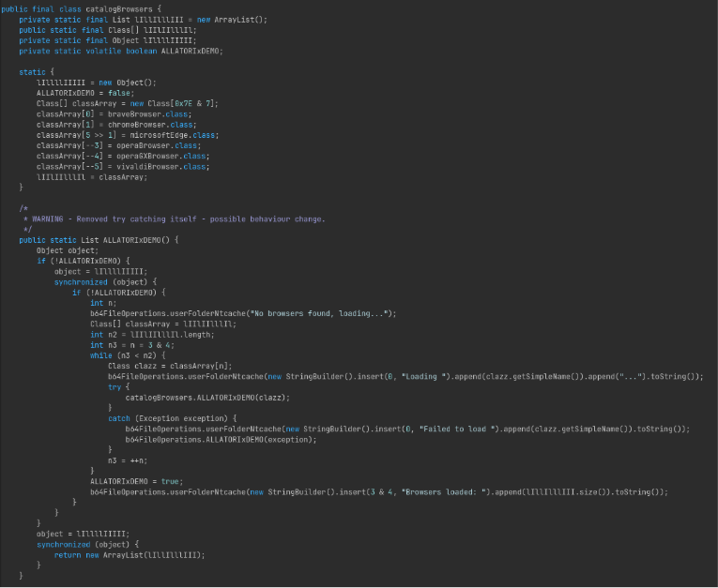The height and width of the screenshot is (588, 718).
Task: Click 'operaBrowser.class' in the array assignment
Action: pyautogui.click(x=157, y=146)
